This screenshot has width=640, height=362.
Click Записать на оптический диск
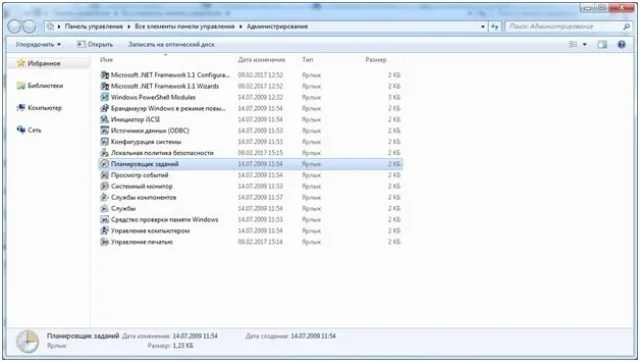click(171, 44)
